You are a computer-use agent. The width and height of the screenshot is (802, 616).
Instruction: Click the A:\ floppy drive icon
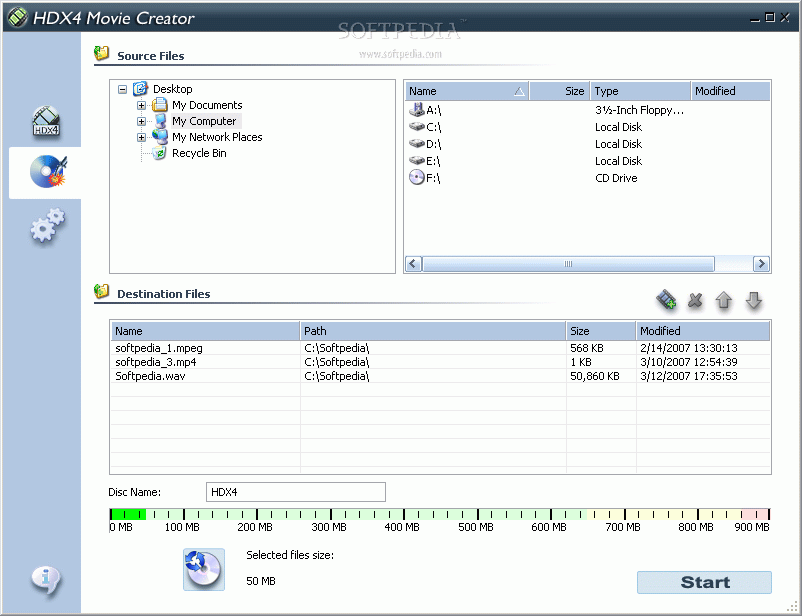417,109
